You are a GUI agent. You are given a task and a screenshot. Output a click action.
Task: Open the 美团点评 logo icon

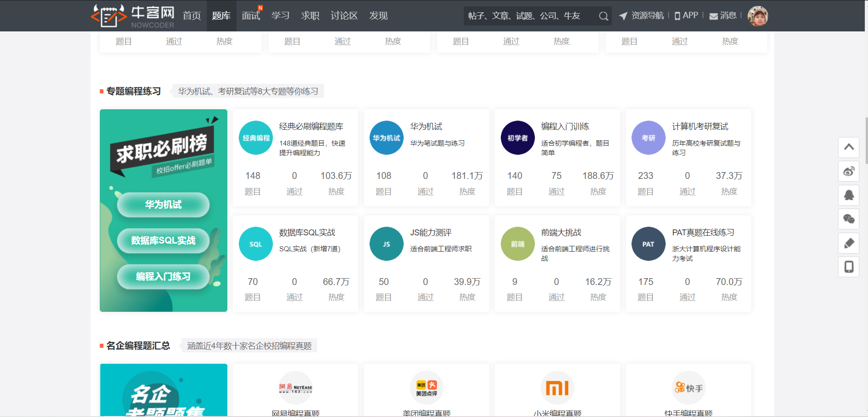(426, 388)
